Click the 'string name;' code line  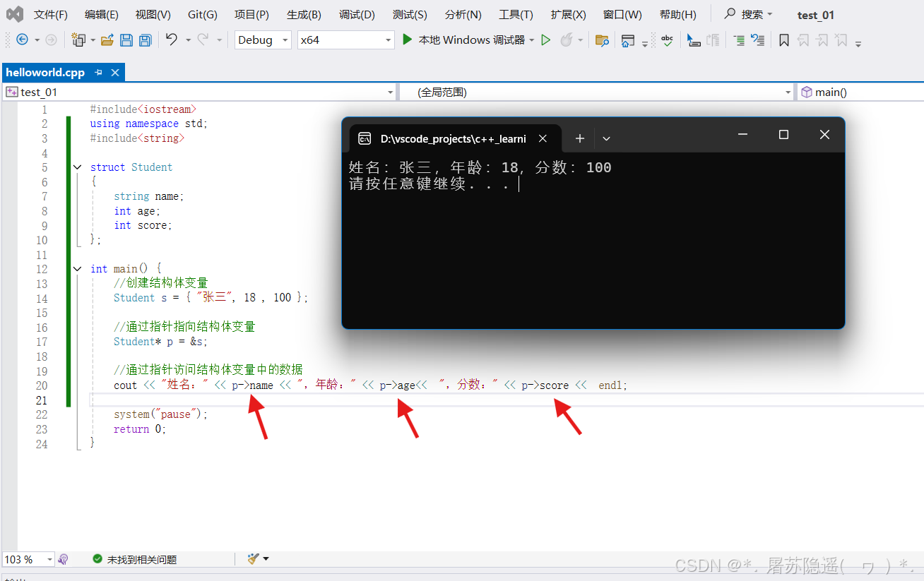tap(149, 196)
